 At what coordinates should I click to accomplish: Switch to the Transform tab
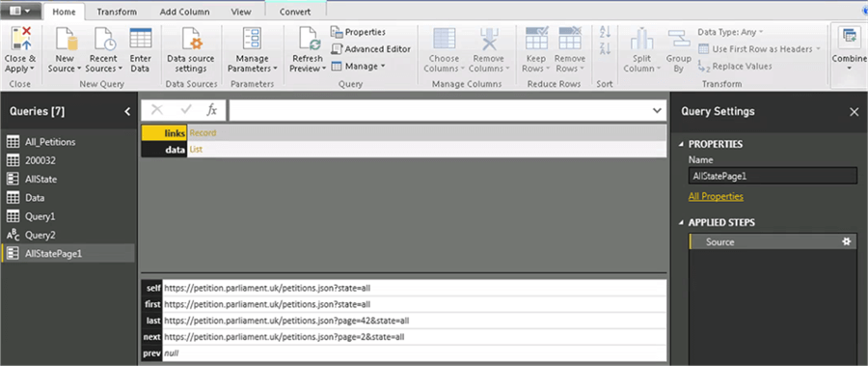coord(117,12)
